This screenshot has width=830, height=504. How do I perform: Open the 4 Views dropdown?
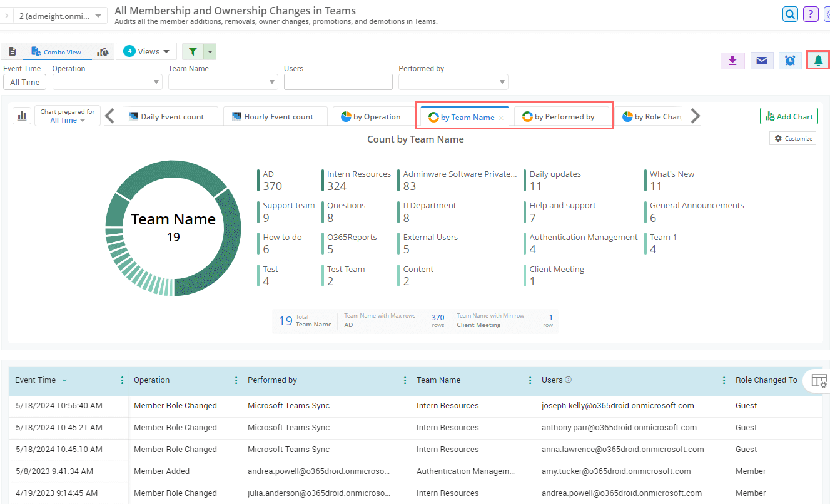[147, 51]
